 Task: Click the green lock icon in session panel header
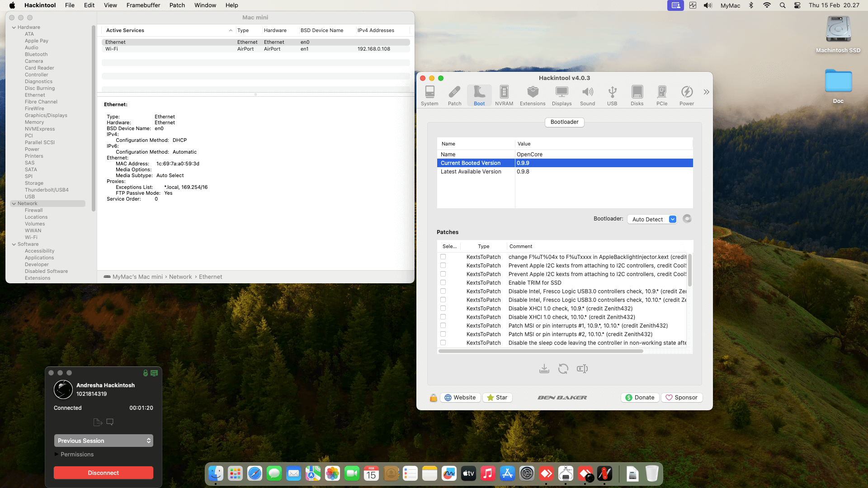click(146, 373)
